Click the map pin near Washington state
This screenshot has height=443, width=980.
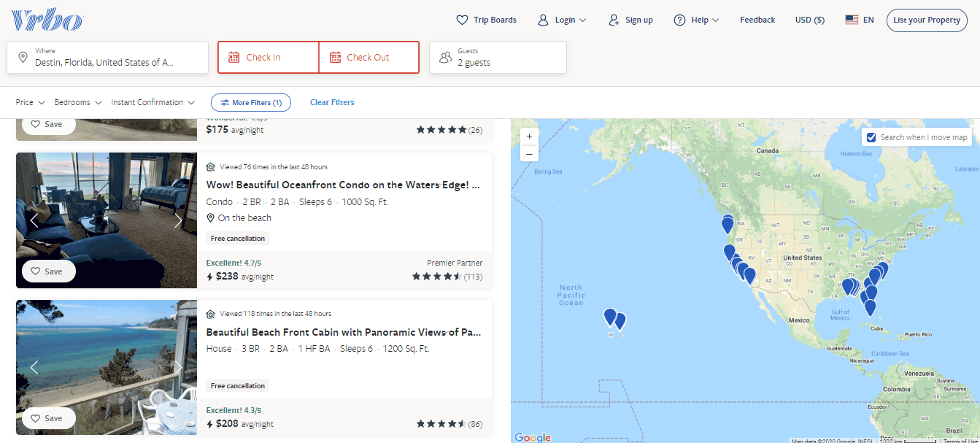[x=728, y=224]
